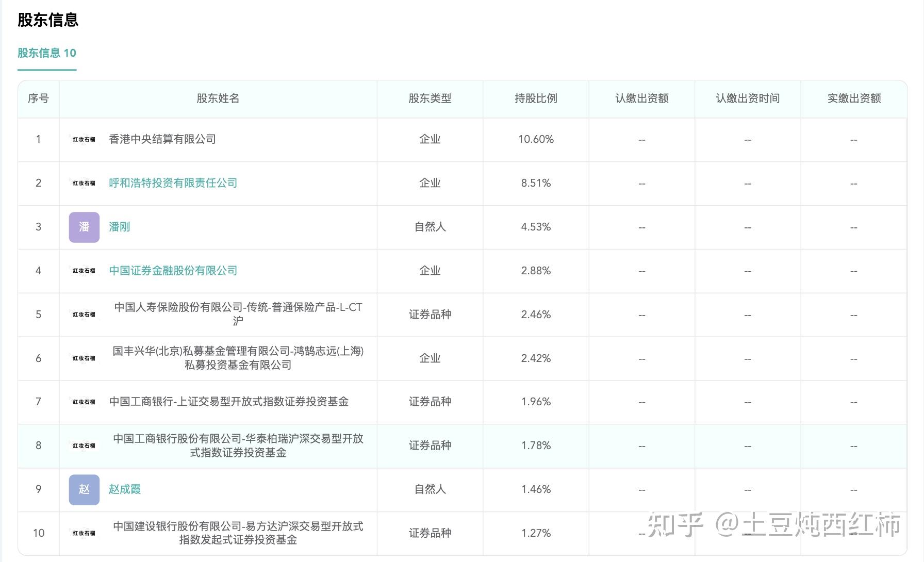Click the logo beside 中国人寿保险 entry
Screen dimensions: 924x562
[84, 315]
